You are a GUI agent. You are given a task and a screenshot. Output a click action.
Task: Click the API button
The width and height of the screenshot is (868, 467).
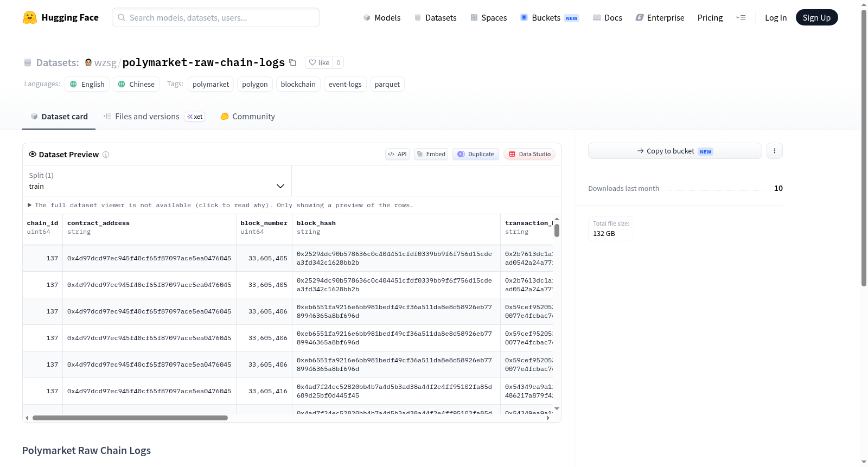point(397,154)
